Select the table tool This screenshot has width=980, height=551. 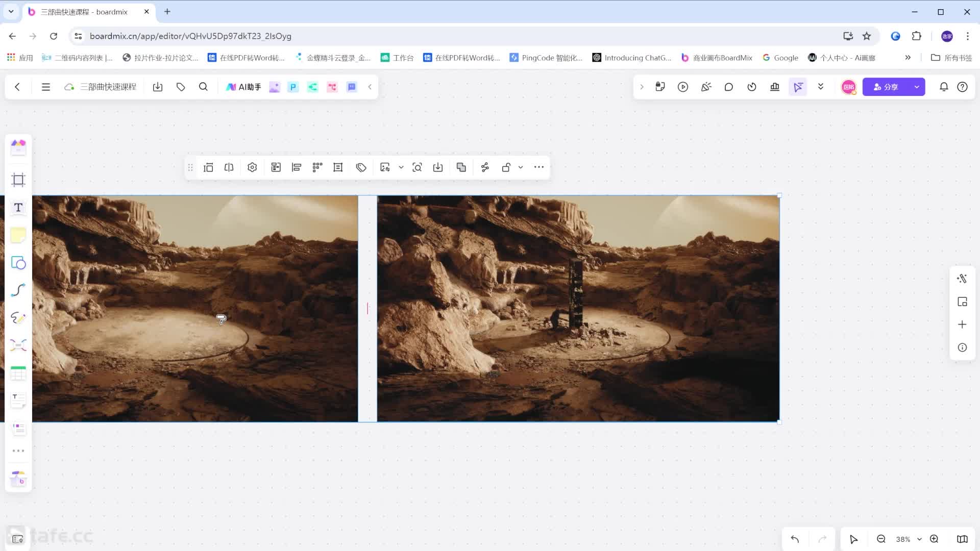pos(18,373)
